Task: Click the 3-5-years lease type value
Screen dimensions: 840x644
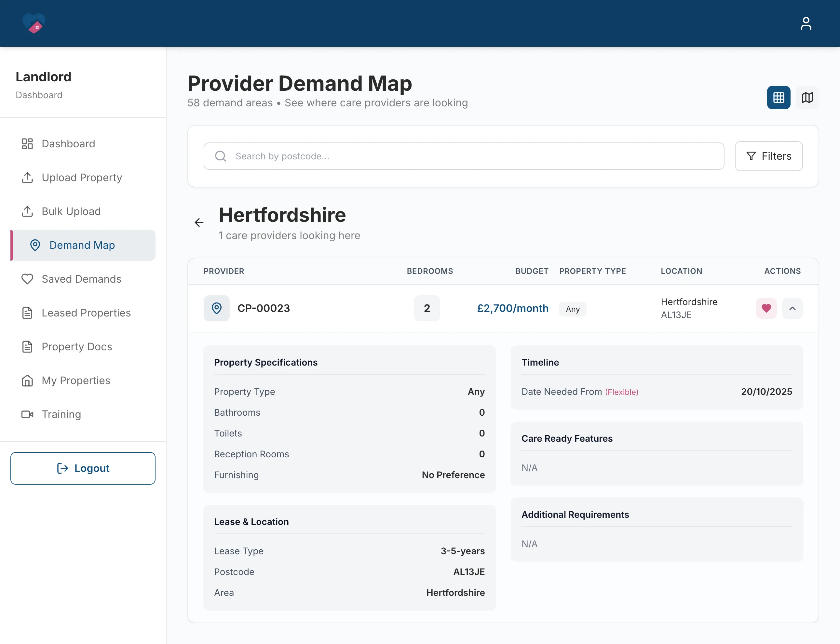Action: 462,551
